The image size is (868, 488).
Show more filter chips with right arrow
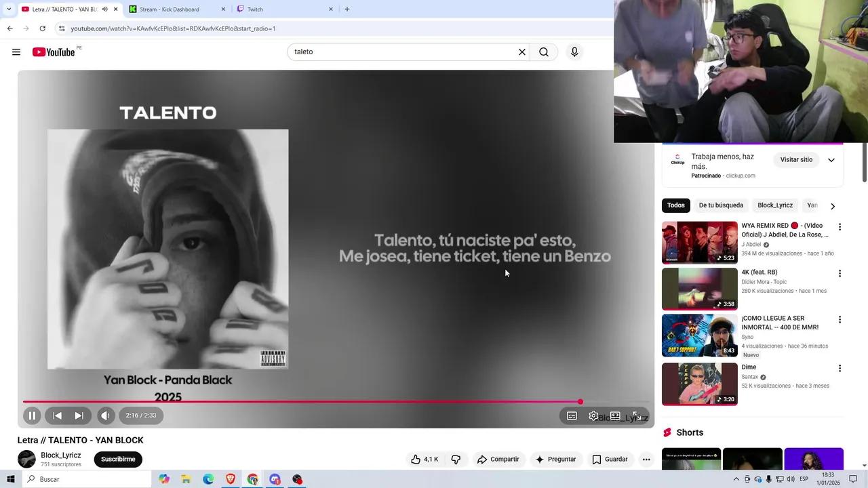[x=833, y=206]
